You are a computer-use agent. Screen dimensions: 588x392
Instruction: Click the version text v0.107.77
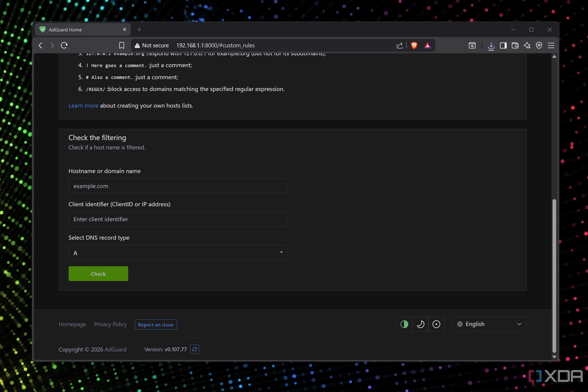click(175, 349)
